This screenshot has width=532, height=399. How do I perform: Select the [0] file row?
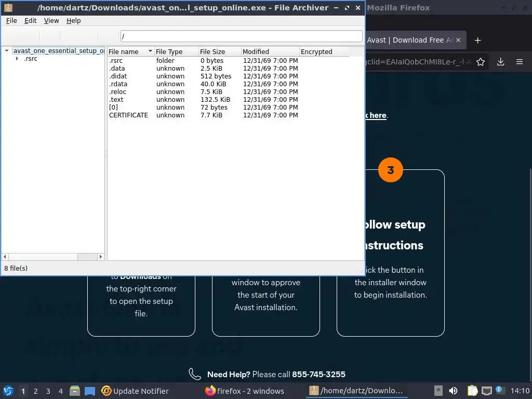click(228, 107)
